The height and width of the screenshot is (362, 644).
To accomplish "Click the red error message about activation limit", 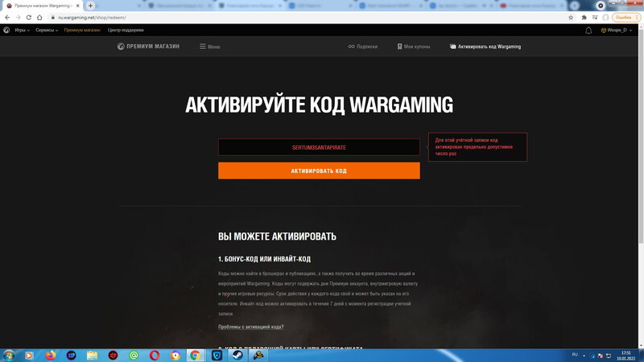I will click(x=477, y=147).
